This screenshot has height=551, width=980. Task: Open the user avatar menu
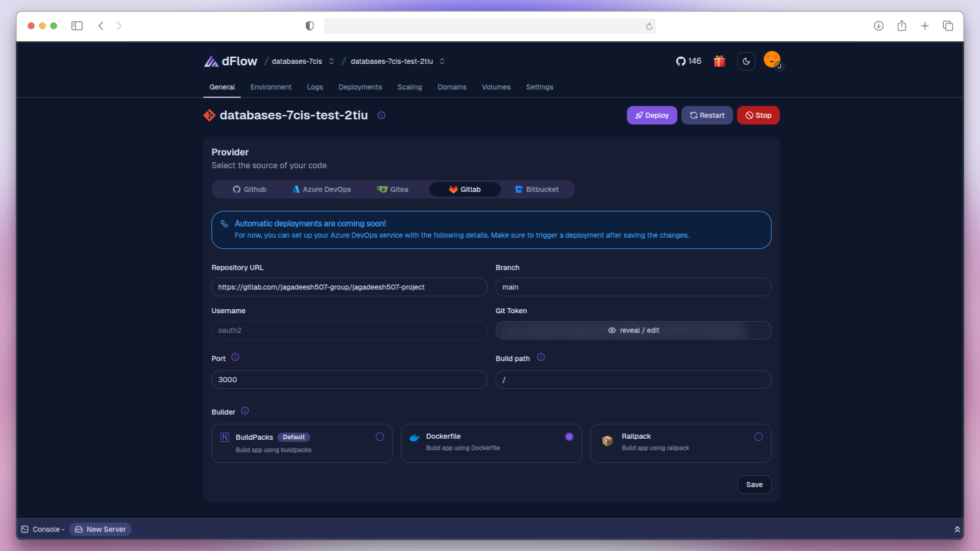click(772, 60)
